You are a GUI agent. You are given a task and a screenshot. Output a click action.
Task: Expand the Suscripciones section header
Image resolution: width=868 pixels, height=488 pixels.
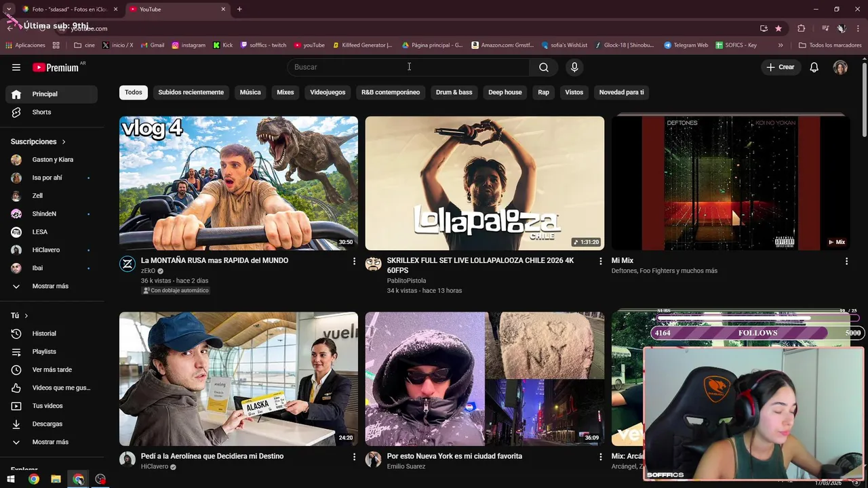(x=39, y=142)
